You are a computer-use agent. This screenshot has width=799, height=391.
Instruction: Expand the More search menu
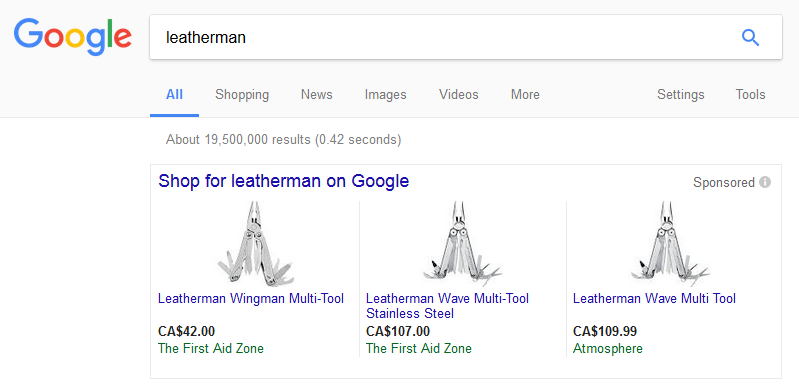(525, 95)
